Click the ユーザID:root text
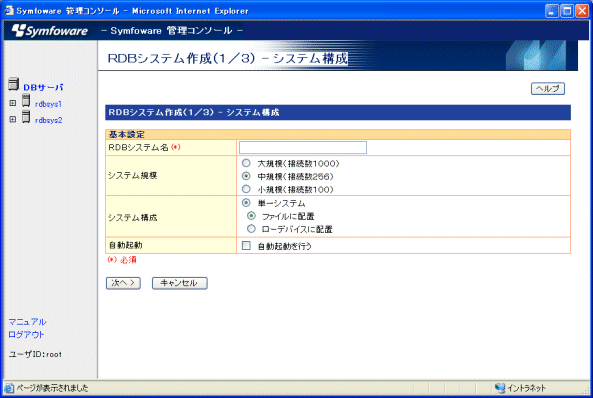This screenshot has height=398, width=593. click(x=35, y=354)
